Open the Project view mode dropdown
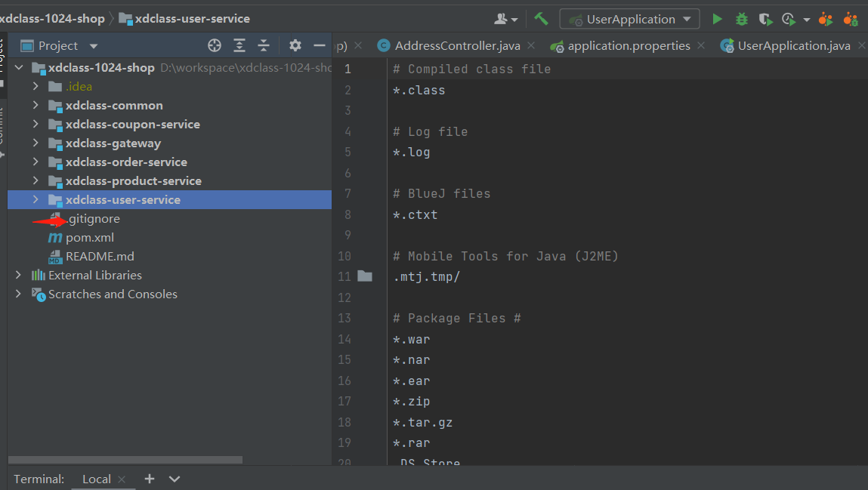868x490 pixels. click(94, 46)
